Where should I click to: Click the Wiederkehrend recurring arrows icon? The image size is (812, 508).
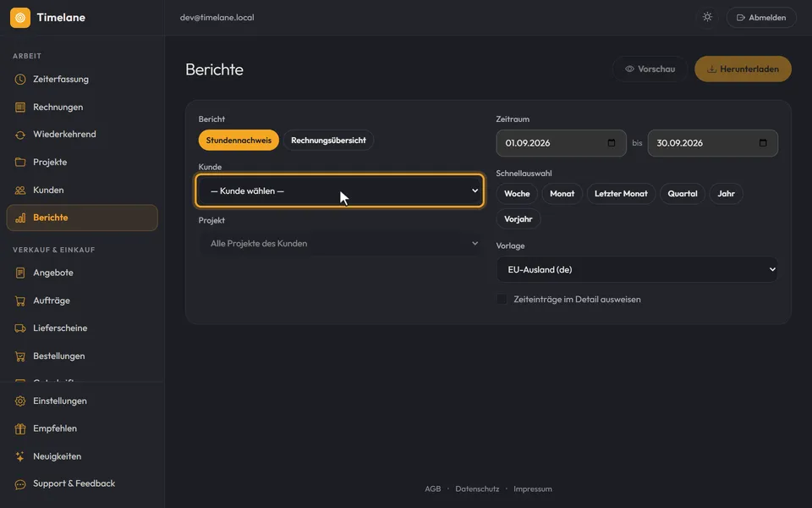click(x=20, y=135)
